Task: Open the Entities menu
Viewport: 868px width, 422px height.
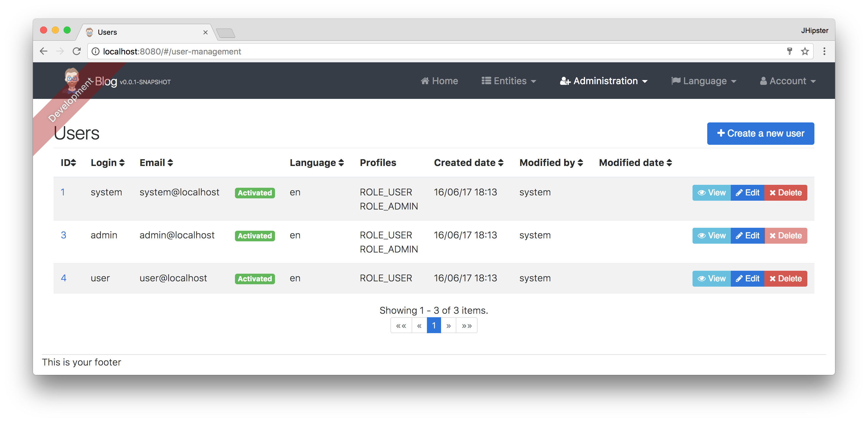Action: coord(508,81)
